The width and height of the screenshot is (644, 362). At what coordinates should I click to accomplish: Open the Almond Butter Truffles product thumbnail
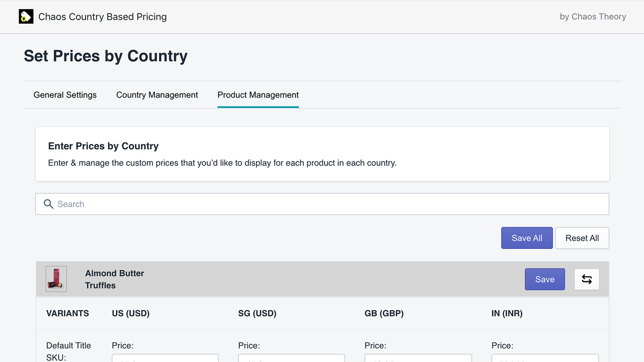pyautogui.click(x=56, y=279)
